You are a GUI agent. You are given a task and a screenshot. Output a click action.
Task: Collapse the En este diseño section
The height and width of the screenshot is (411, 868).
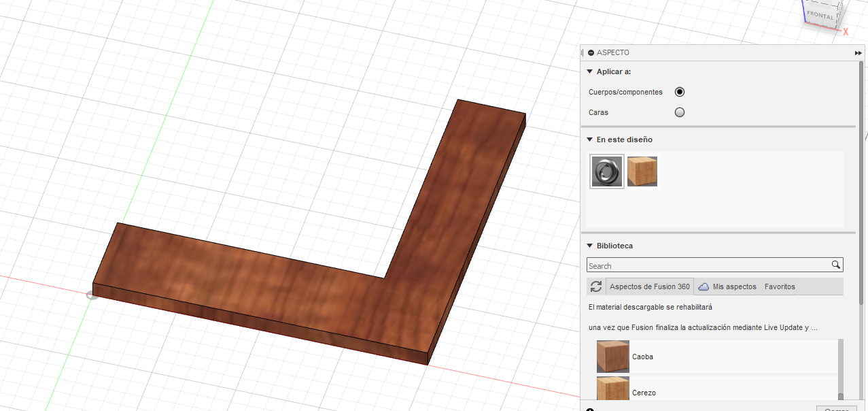[589, 139]
